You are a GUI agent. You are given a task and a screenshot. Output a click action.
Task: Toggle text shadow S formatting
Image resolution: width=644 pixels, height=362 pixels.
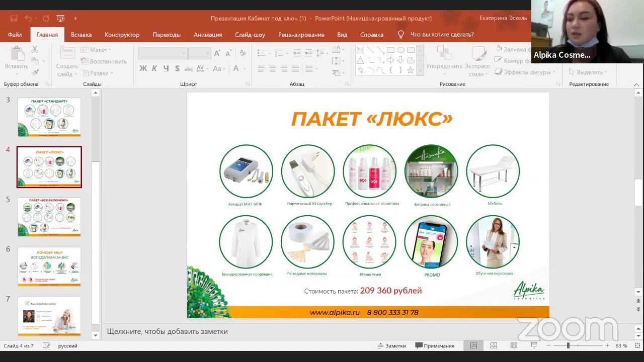[177, 68]
